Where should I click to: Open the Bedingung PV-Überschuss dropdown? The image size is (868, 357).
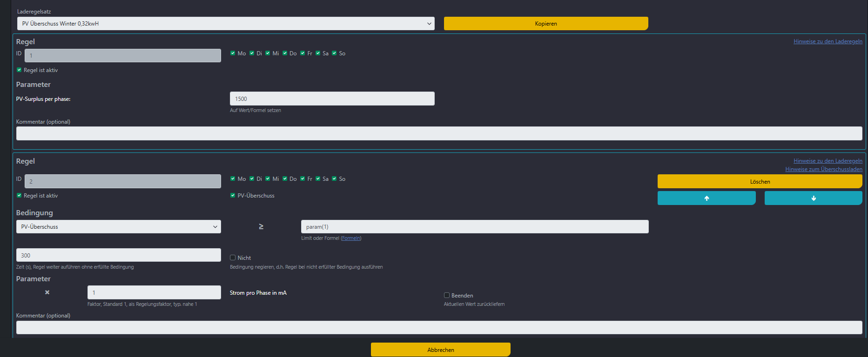click(x=118, y=227)
